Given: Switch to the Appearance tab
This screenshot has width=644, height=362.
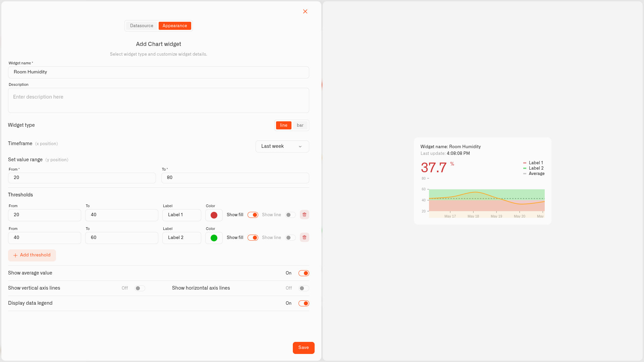Looking at the screenshot, I should (x=175, y=26).
